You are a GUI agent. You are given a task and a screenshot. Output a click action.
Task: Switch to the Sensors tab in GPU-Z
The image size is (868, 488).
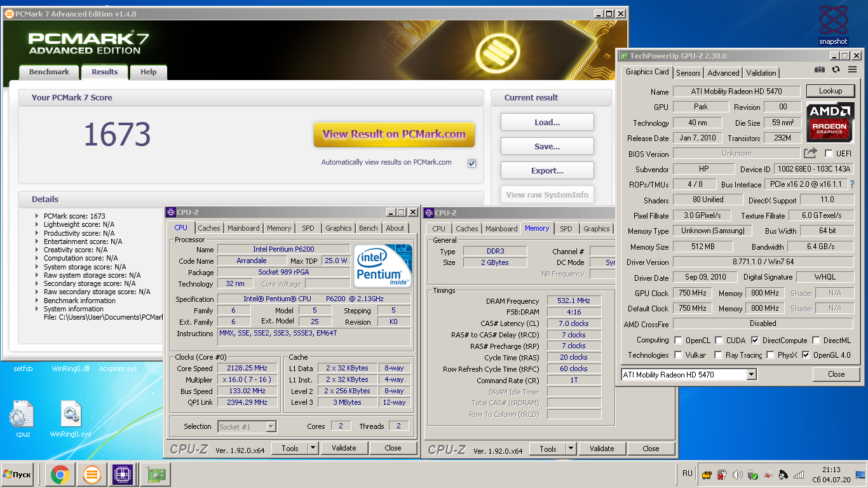click(x=688, y=73)
